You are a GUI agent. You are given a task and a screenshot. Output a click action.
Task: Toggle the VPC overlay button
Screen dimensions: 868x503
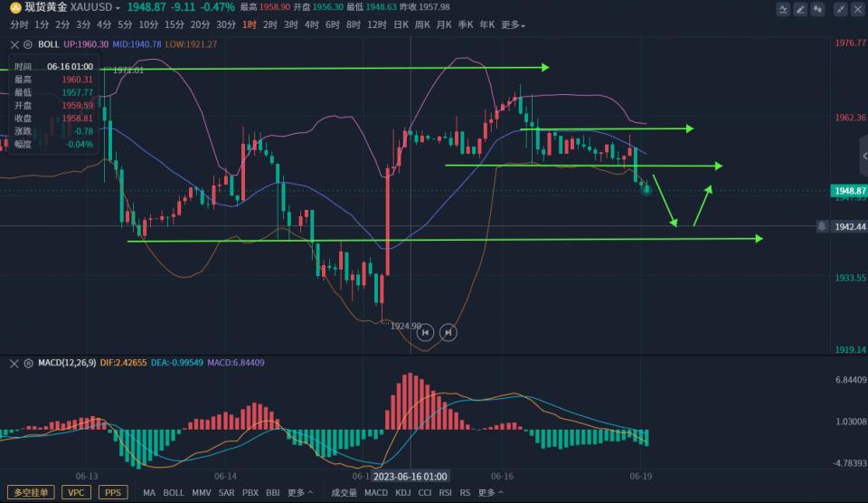(x=77, y=492)
